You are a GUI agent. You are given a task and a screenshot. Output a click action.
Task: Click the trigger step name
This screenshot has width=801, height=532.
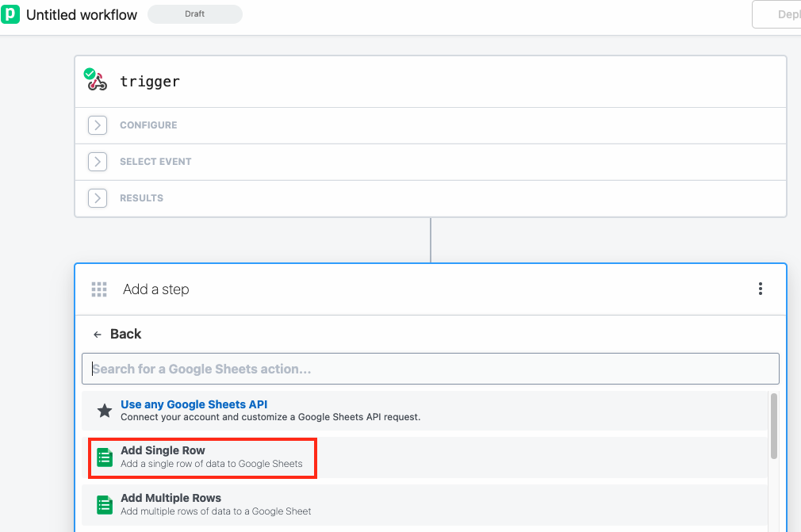[150, 82]
